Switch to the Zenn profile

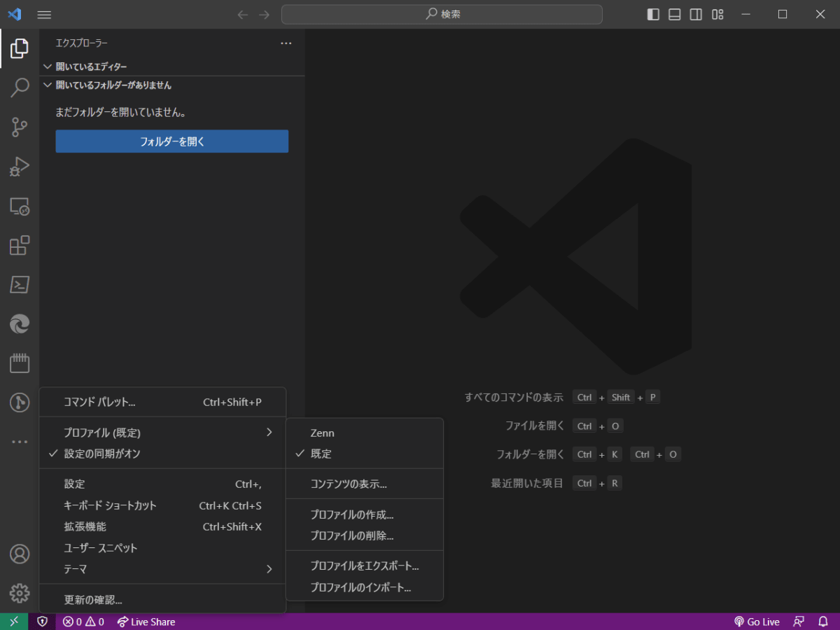(x=365, y=433)
